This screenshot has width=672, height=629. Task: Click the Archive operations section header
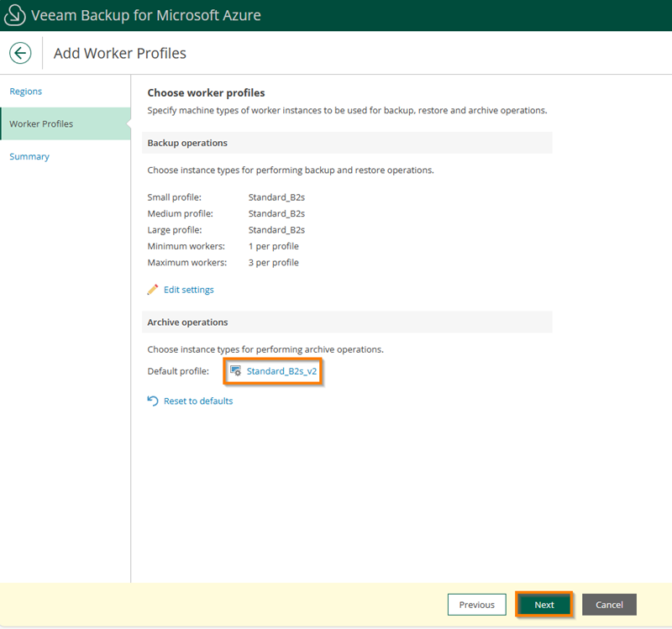click(187, 322)
